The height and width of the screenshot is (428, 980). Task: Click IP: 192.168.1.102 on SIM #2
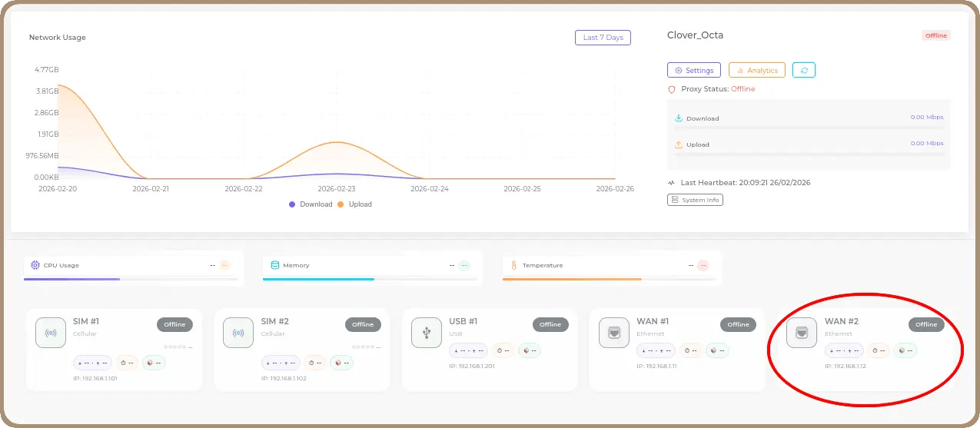(x=283, y=378)
